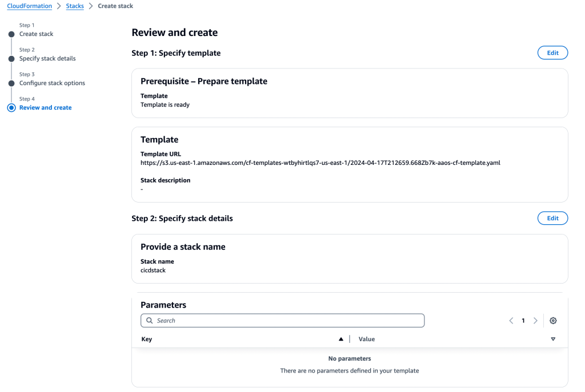585x392 pixels.
Task: Click the magnifier icon in Search bar
Action: [x=149, y=320]
